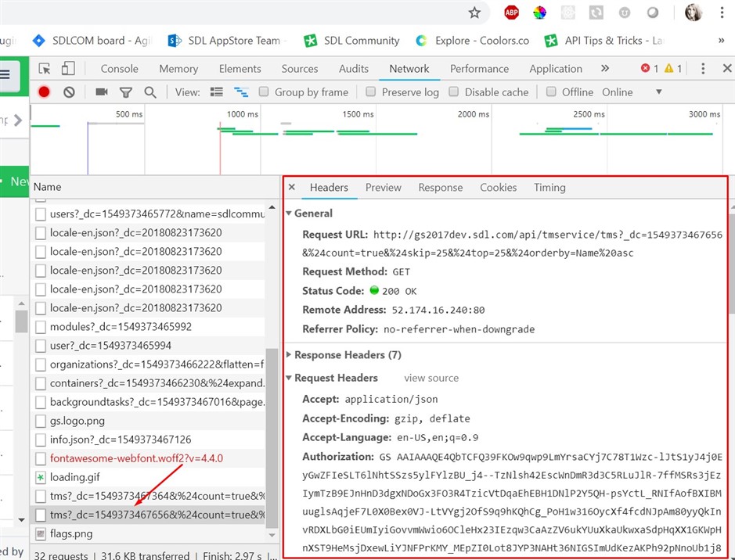The image size is (735, 560).
Task: Select the organizations request row
Action: click(150, 364)
